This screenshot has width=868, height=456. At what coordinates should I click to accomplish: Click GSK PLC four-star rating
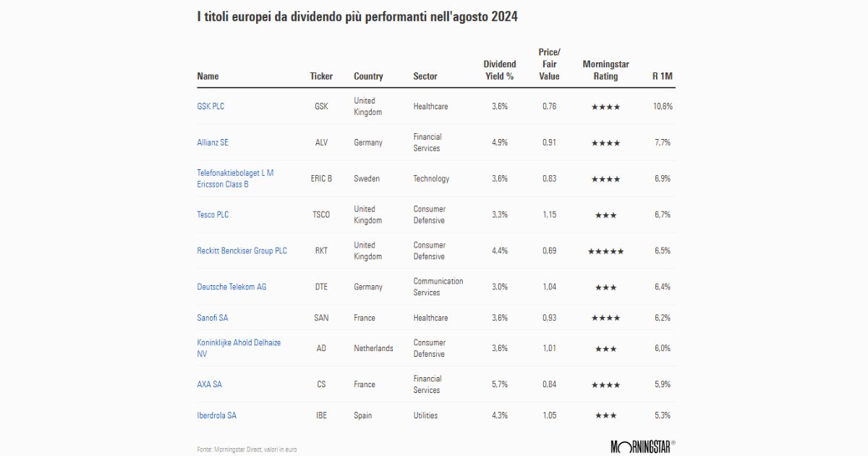(x=605, y=107)
